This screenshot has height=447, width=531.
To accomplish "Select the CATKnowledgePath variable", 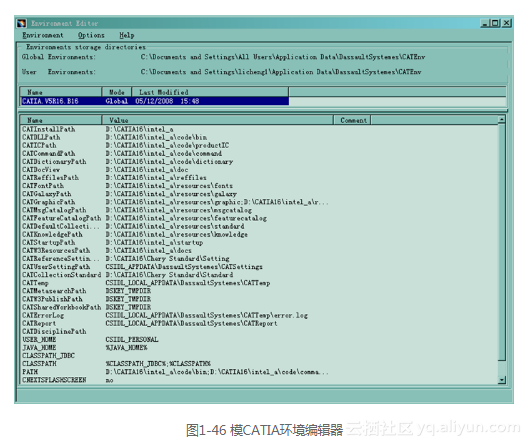I will [x=52, y=235].
